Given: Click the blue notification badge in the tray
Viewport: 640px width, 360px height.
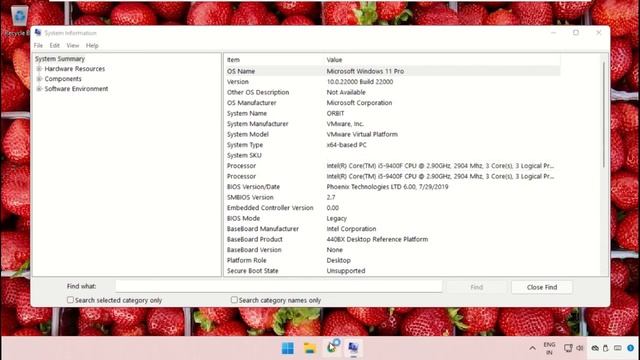Looking at the screenshot, I should [x=631, y=348].
